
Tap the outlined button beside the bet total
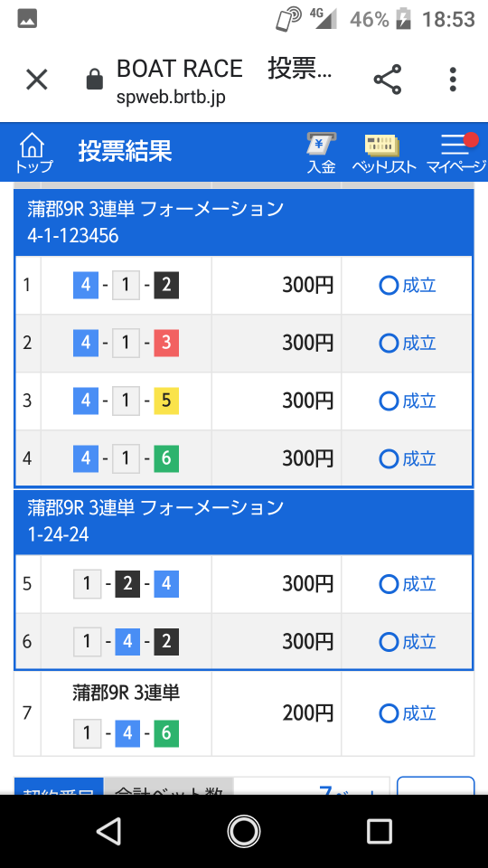[436, 786]
